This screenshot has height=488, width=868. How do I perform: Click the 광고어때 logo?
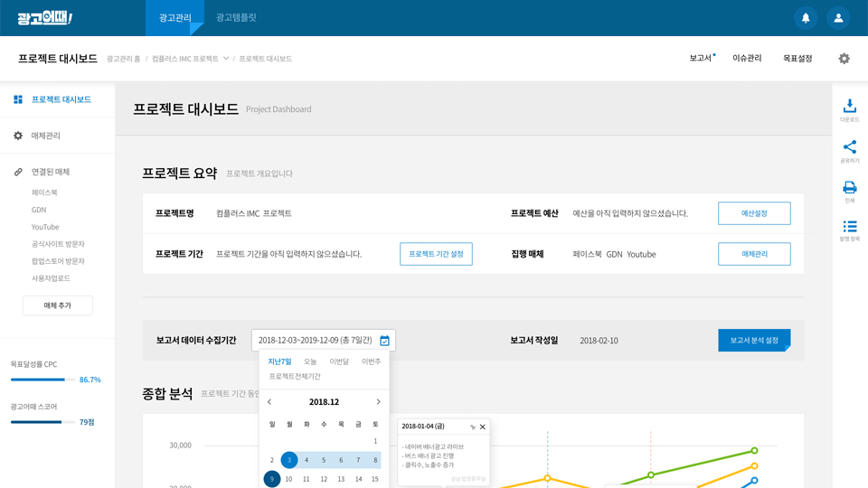[45, 18]
